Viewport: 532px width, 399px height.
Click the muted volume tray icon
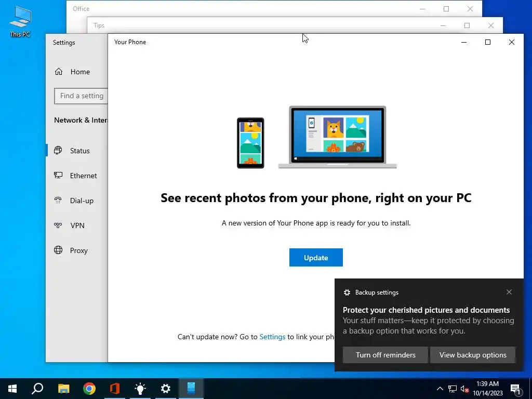coord(464,389)
